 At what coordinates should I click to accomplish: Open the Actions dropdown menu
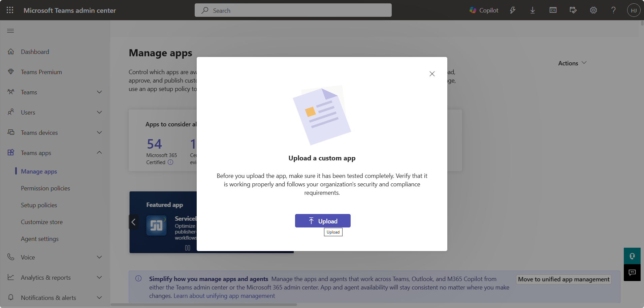pos(572,63)
